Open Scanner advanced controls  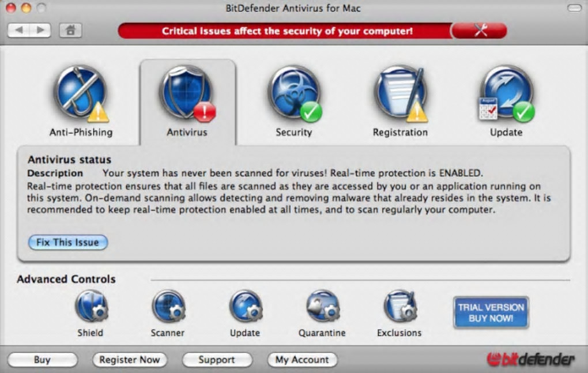tap(168, 306)
